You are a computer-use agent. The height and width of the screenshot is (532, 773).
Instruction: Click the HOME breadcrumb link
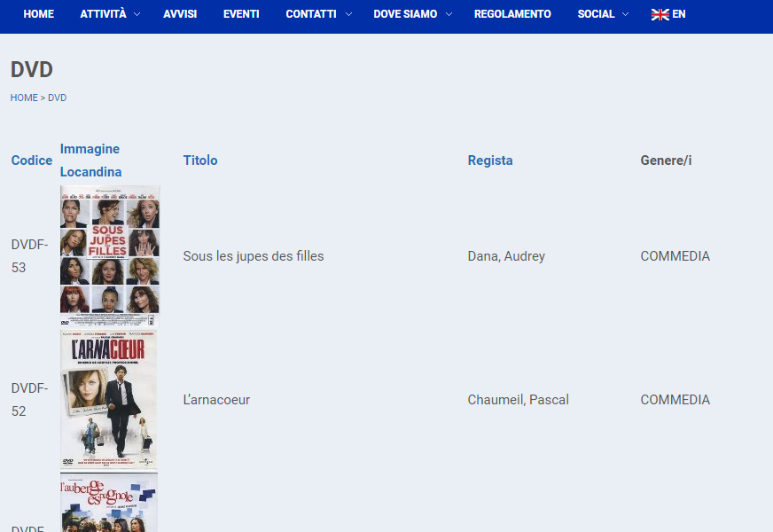point(24,98)
